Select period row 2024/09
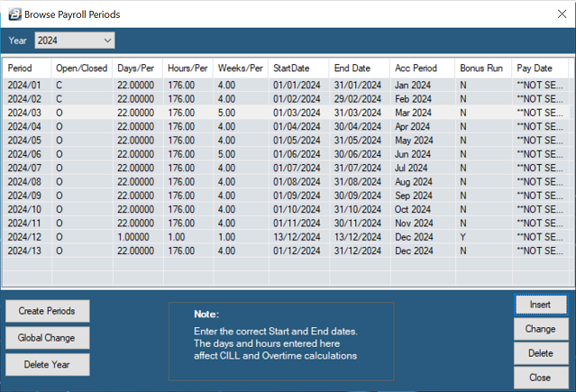This screenshot has width=576, height=392. (x=286, y=196)
